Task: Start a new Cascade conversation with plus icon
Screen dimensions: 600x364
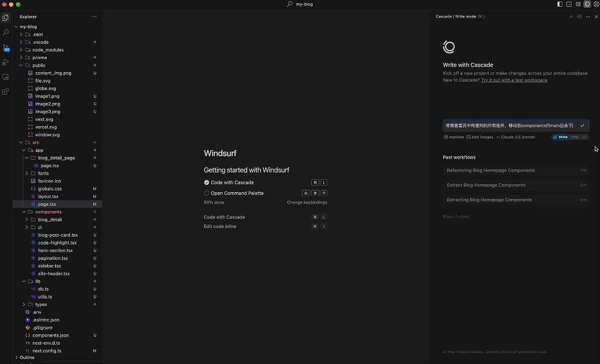Action: pos(571,17)
